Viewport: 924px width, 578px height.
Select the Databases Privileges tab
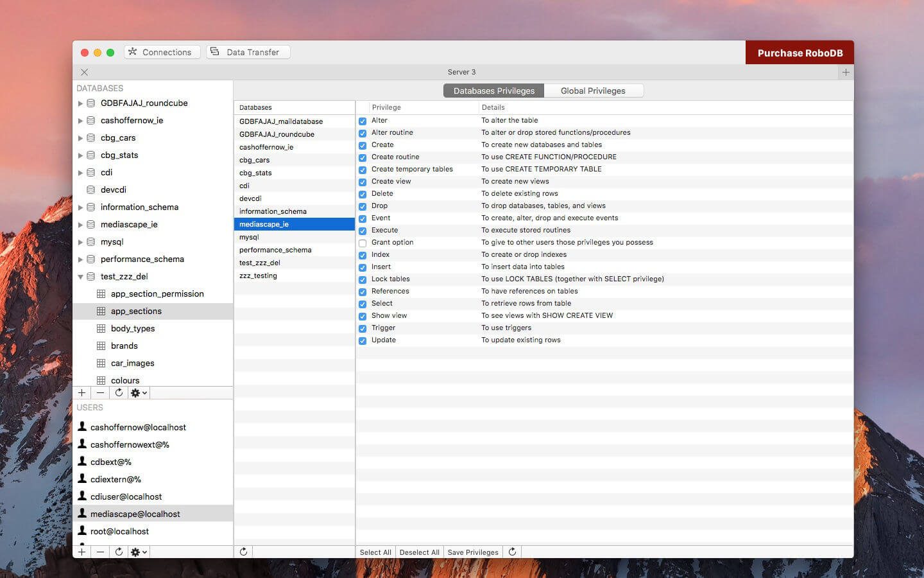point(493,91)
